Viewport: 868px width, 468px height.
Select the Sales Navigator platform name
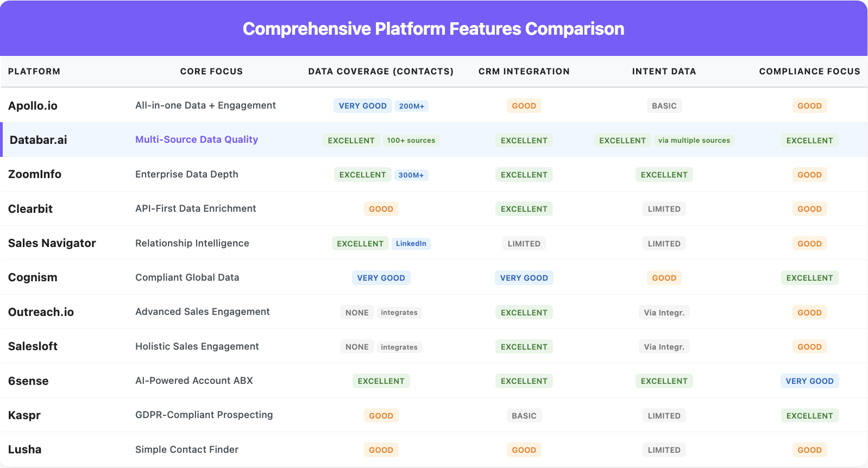52,243
